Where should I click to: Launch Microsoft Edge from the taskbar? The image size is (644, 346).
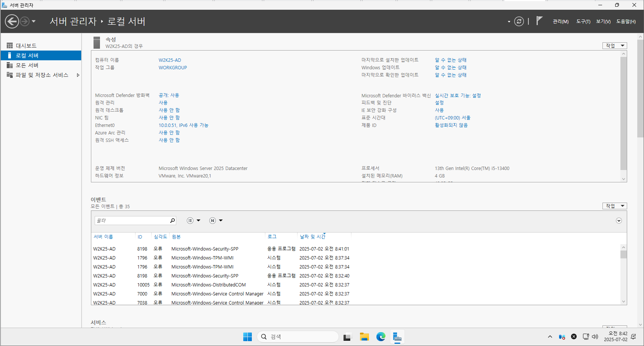pyautogui.click(x=381, y=337)
